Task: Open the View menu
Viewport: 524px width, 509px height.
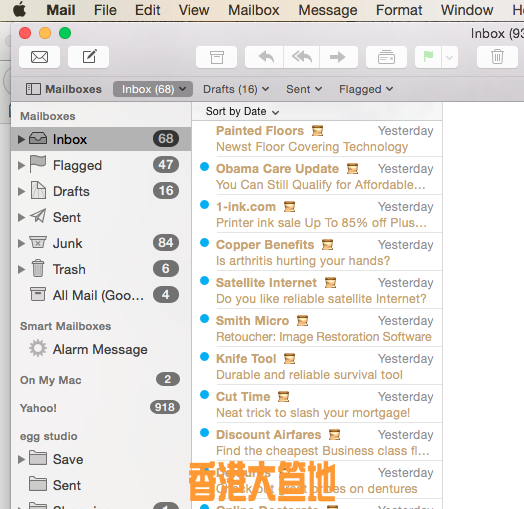Action: 194,10
